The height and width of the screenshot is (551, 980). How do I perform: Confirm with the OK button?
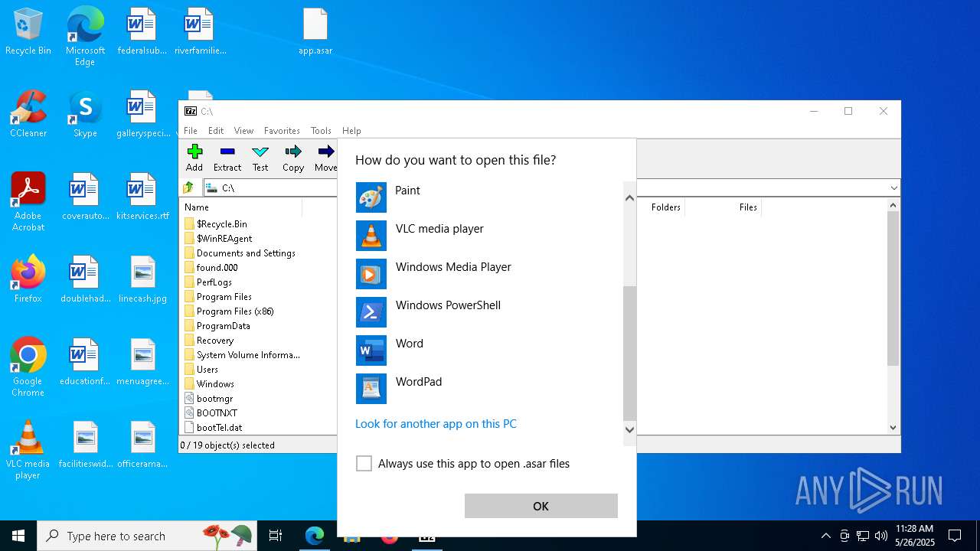[x=541, y=506]
